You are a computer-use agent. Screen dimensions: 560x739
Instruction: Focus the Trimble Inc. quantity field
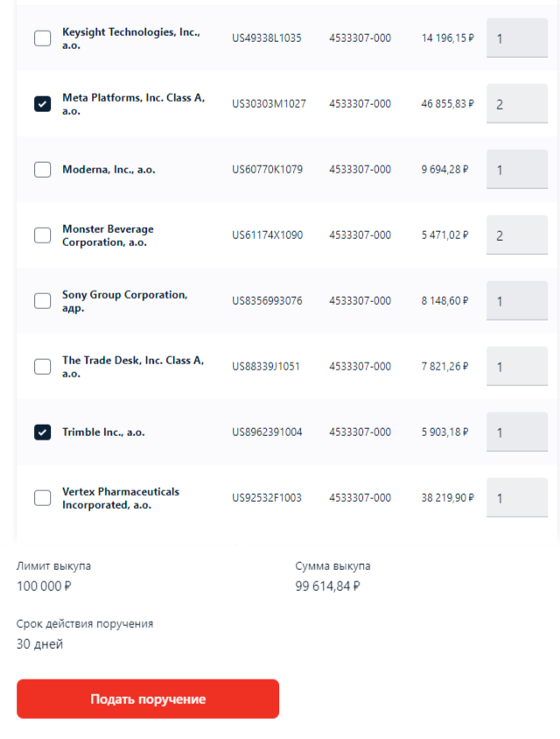point(516,433)
